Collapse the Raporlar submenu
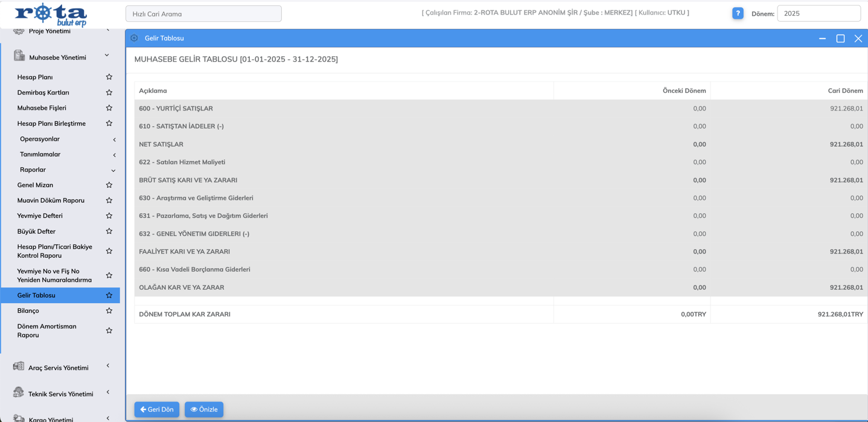This screenshot has height=422, width=868. 113,170
